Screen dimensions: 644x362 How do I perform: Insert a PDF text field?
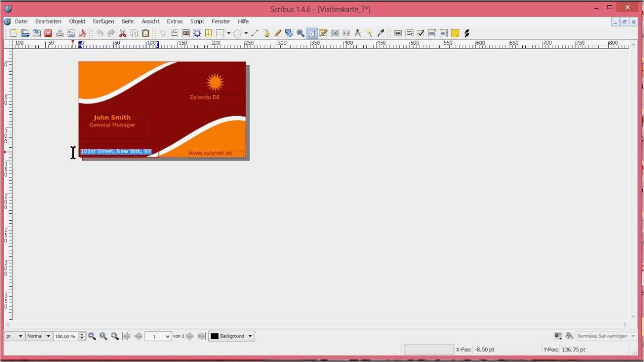point(410,33)
